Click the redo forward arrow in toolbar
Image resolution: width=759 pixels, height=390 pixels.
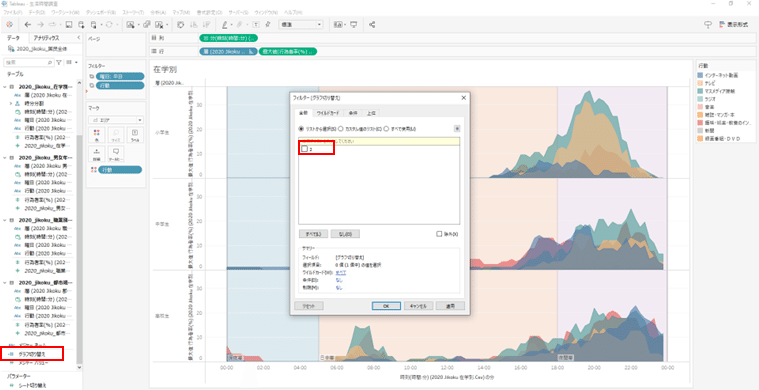coord(40,24)
